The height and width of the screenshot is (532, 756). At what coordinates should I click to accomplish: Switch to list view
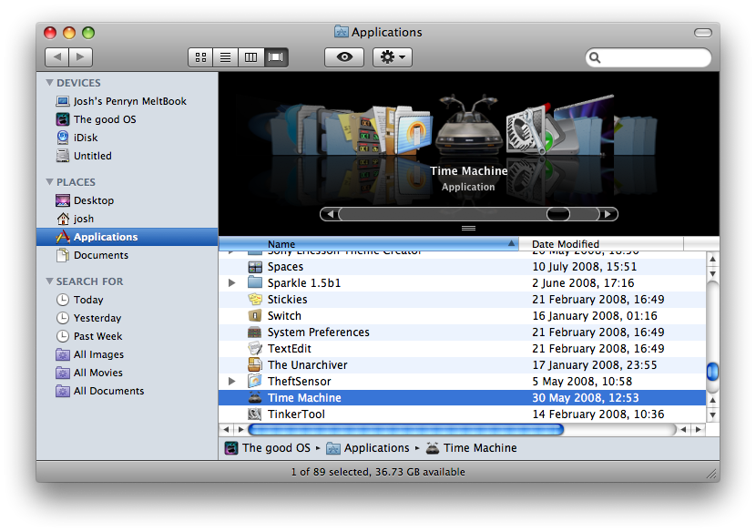point(225,57)
